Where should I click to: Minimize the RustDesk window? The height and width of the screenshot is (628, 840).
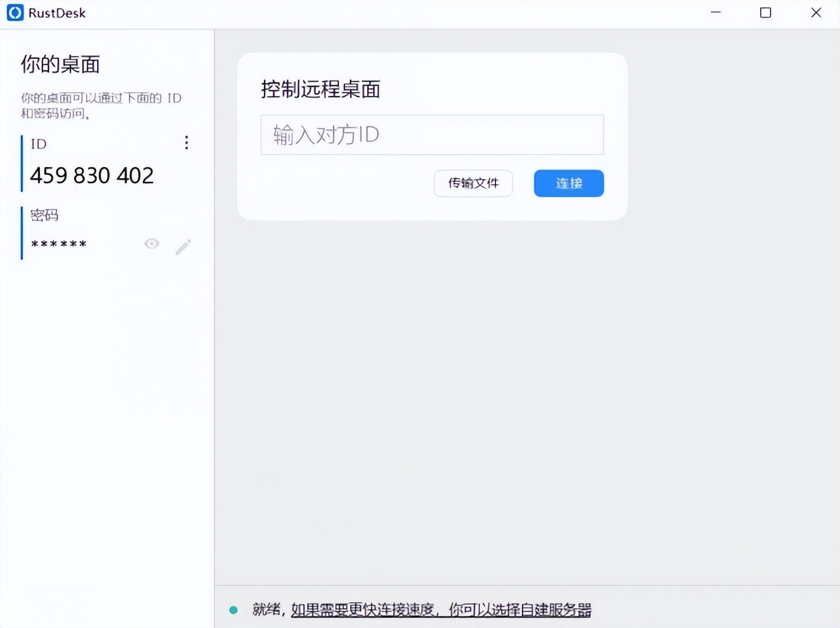(x=715, y=12)
